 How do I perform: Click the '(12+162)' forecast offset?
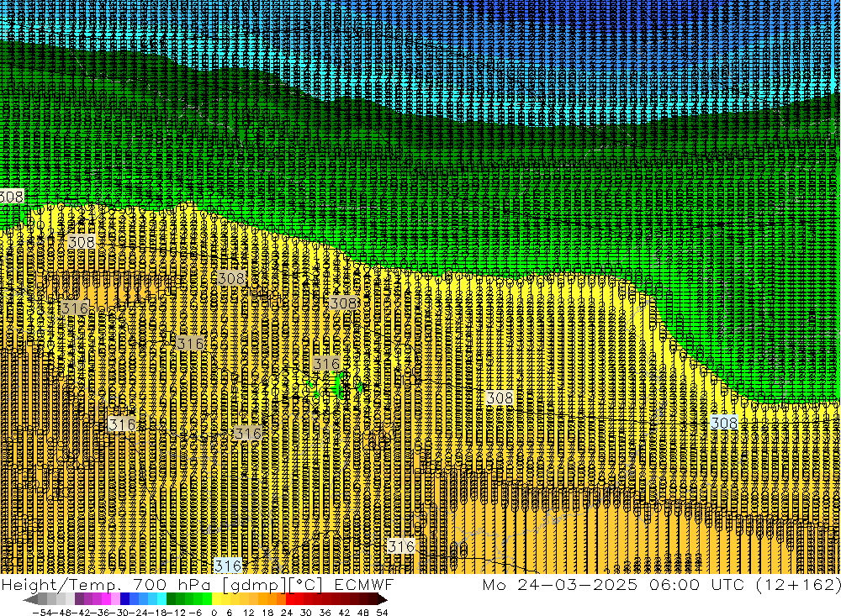(799, 584)
